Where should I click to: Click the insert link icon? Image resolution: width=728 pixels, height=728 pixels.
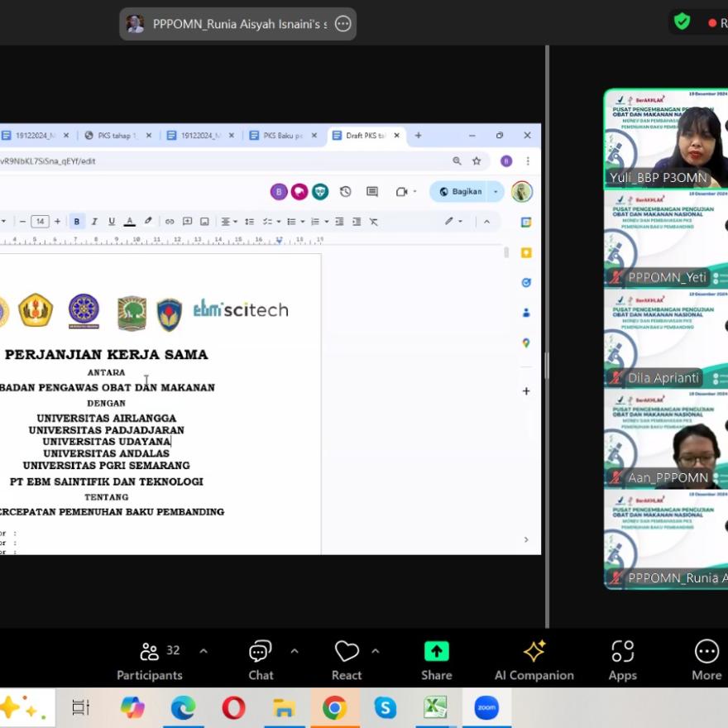point(170,222)
